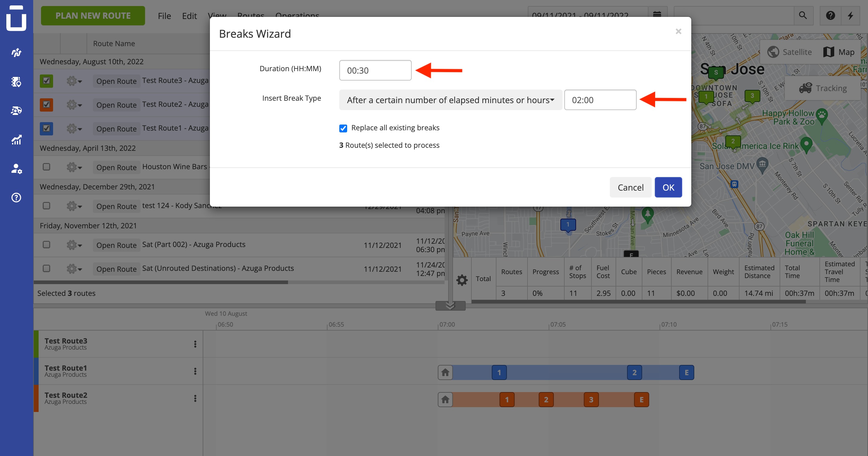Check the test 124 row checkbox
The width and height of the screenshot is (868, 456).
point(46,206)
